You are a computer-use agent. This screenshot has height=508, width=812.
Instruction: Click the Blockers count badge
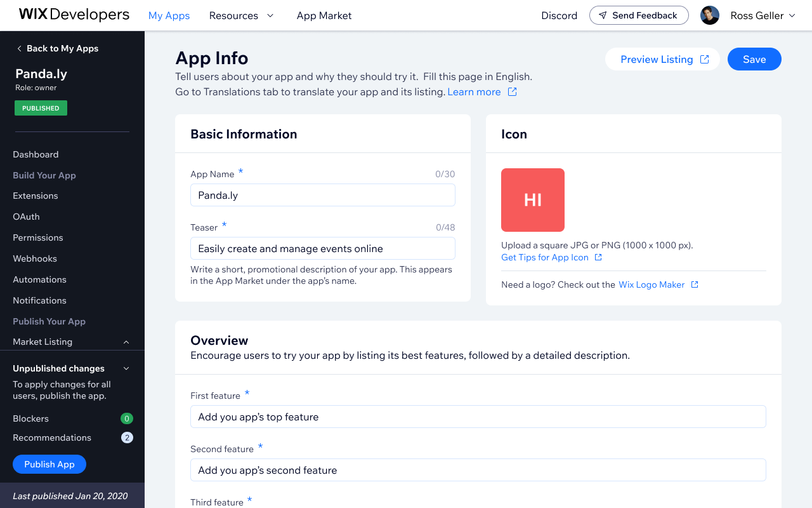[127, 418]
